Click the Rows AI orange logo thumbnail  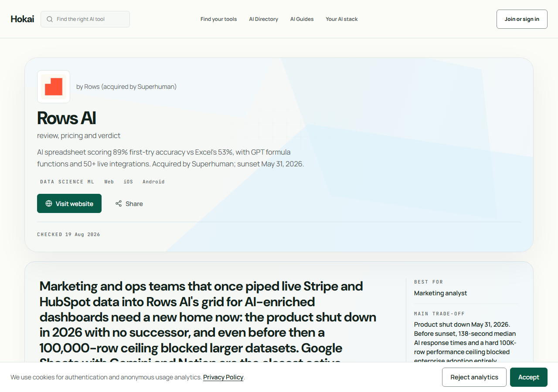click(x=54, y=87)
